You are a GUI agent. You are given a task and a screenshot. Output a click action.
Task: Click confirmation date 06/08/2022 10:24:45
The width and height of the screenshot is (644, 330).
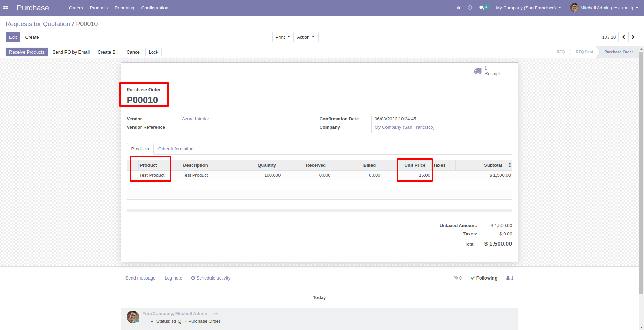click(395, 119)
